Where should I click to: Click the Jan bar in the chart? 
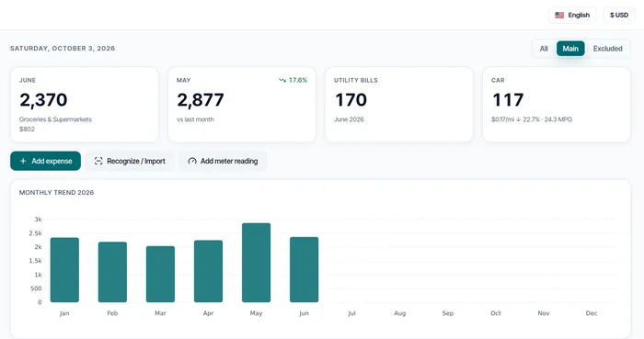64,270
